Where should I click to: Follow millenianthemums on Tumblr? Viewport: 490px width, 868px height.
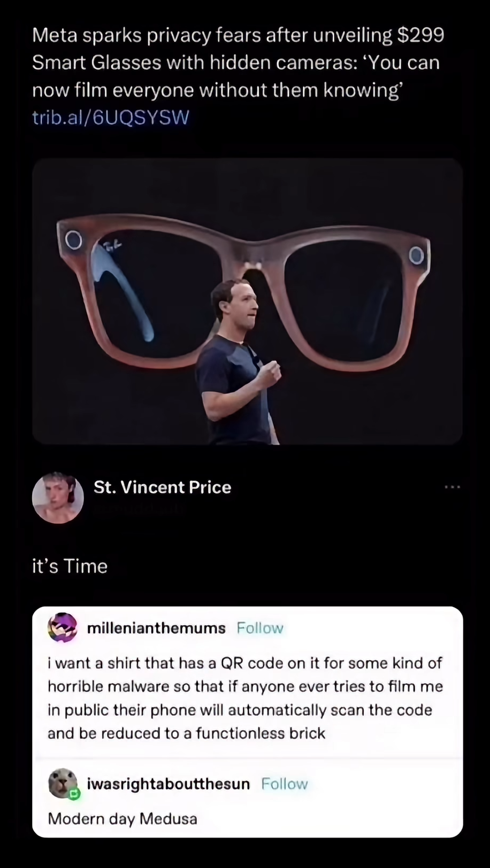(260, 627)
